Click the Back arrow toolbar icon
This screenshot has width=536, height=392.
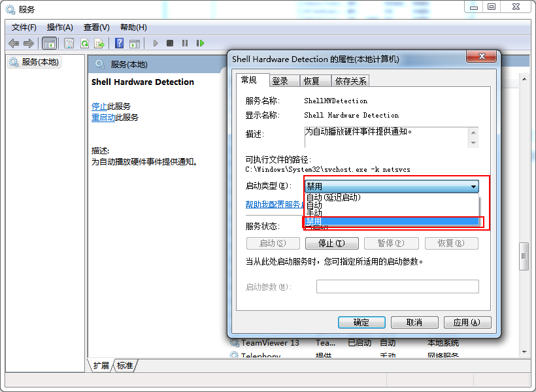point(14,43)
